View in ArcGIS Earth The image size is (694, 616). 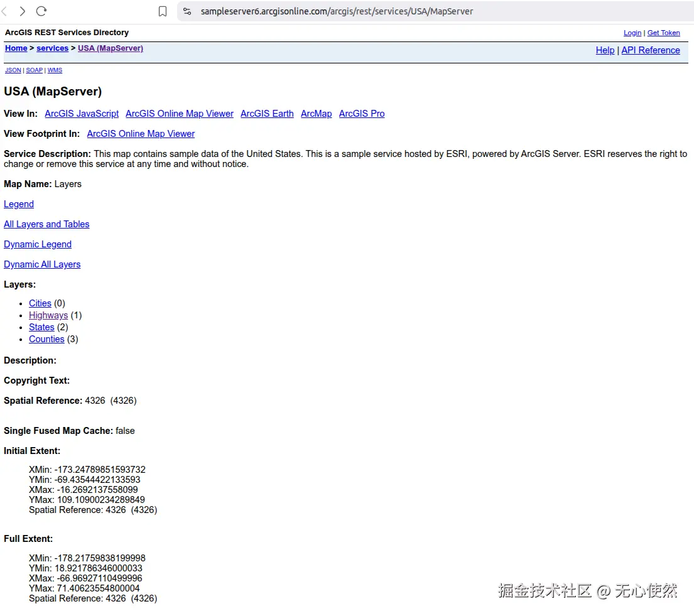point(267,114)
